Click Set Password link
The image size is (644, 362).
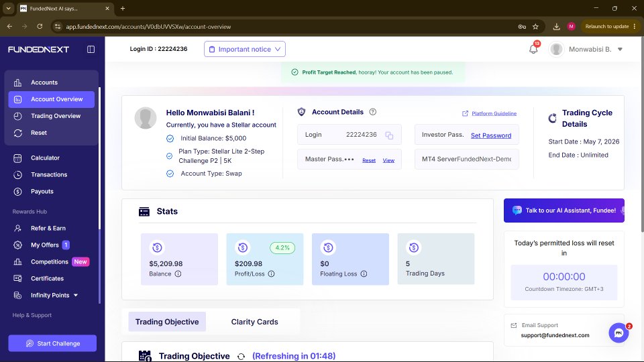click(x=491, y=135)
